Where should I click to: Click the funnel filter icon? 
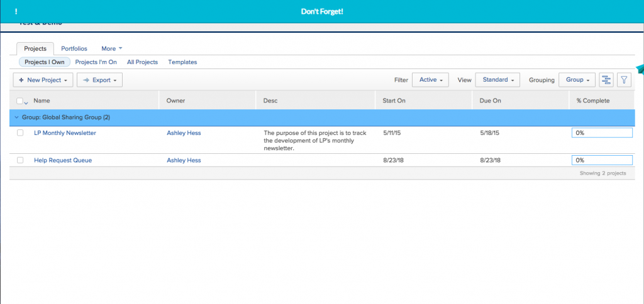623,80
